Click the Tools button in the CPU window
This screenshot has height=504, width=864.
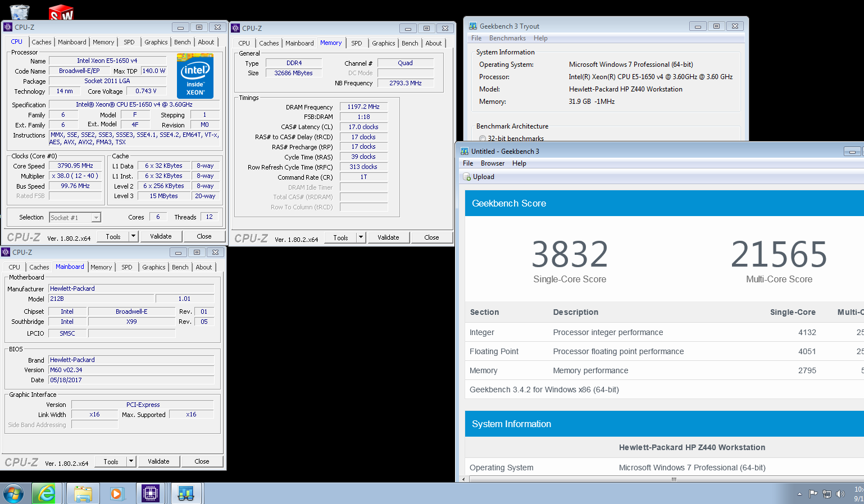pyautogui.click(x=113, y=236)
